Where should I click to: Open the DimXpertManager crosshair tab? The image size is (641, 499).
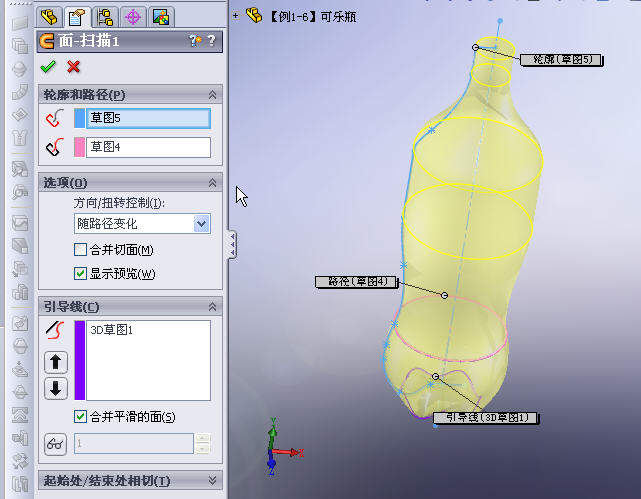[133, 17]
